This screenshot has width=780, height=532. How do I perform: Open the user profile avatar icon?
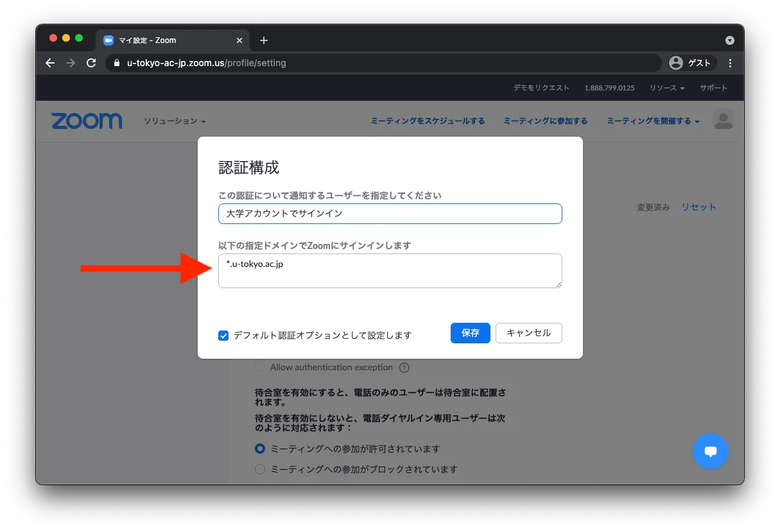coord(723,119)
